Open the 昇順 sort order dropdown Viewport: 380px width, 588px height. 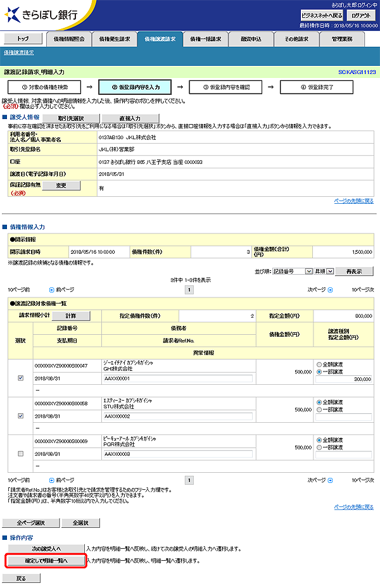point(324,271)
